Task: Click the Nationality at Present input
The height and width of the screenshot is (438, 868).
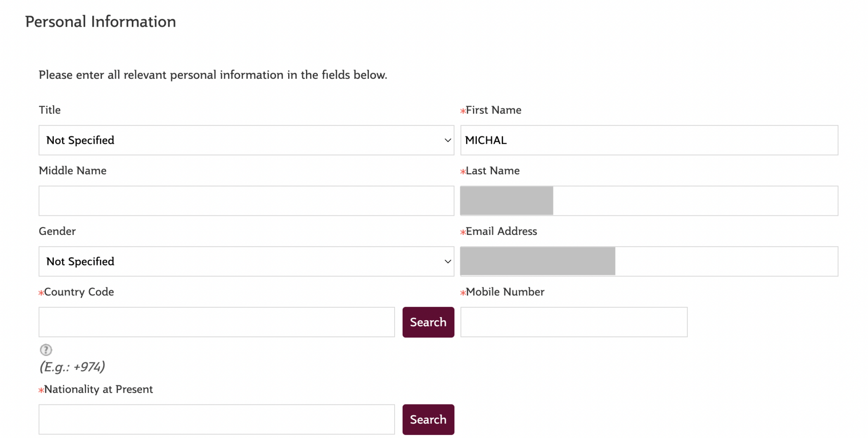Action: [217, 419]
